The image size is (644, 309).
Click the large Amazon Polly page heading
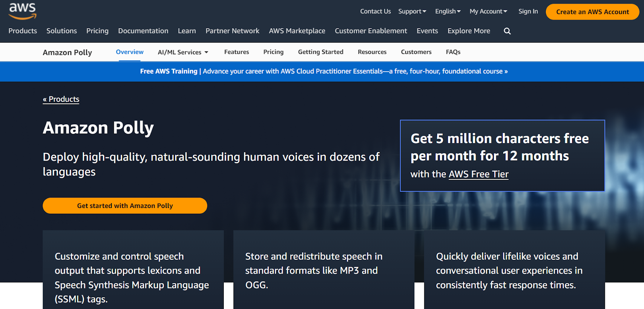coord(98,128)
